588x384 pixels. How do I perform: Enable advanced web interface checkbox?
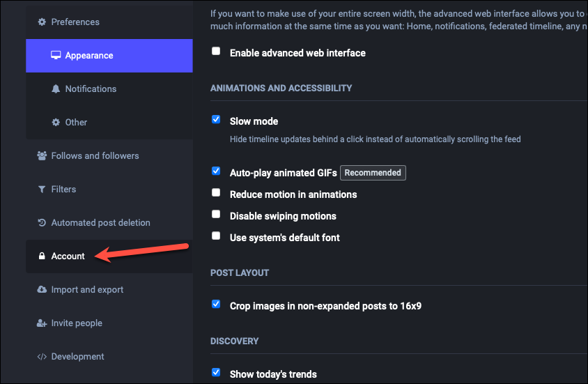(x=216, y=51)
